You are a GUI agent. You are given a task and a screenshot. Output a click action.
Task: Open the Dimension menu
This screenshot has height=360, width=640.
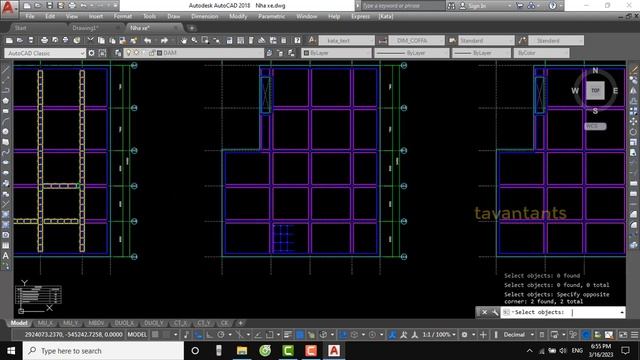(x=205, y=16)
